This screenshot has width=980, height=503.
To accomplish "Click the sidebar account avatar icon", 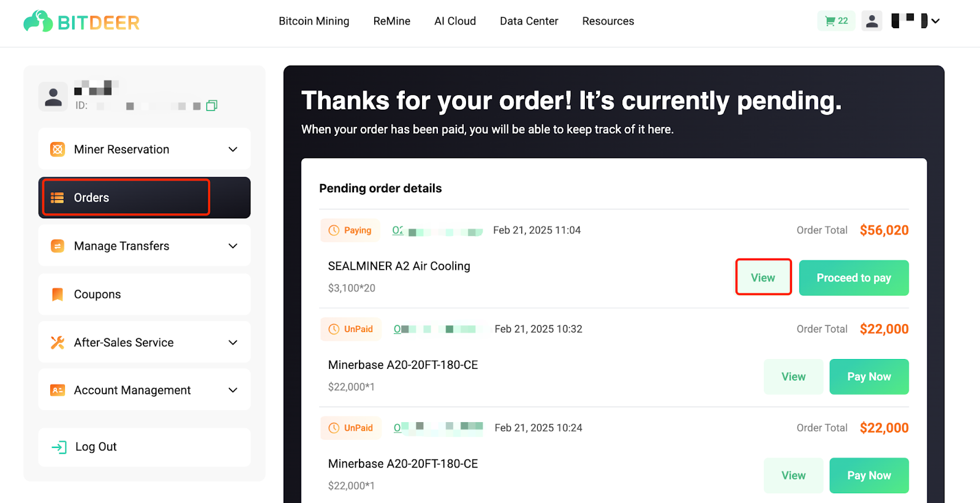I will [53, 97].
